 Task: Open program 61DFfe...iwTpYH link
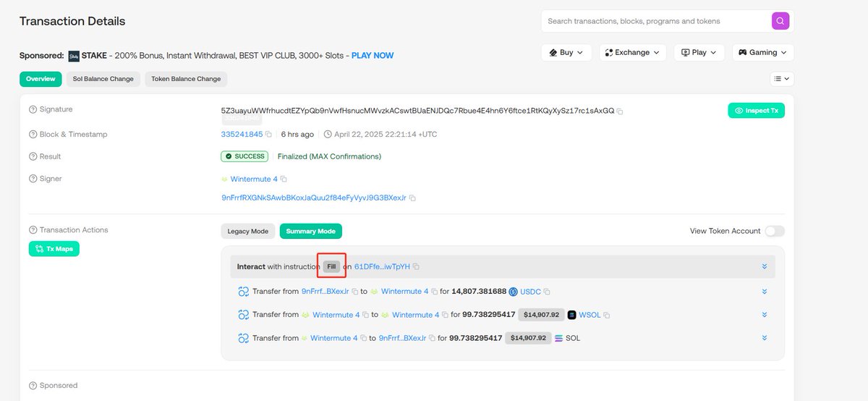(x=382, y=267)
